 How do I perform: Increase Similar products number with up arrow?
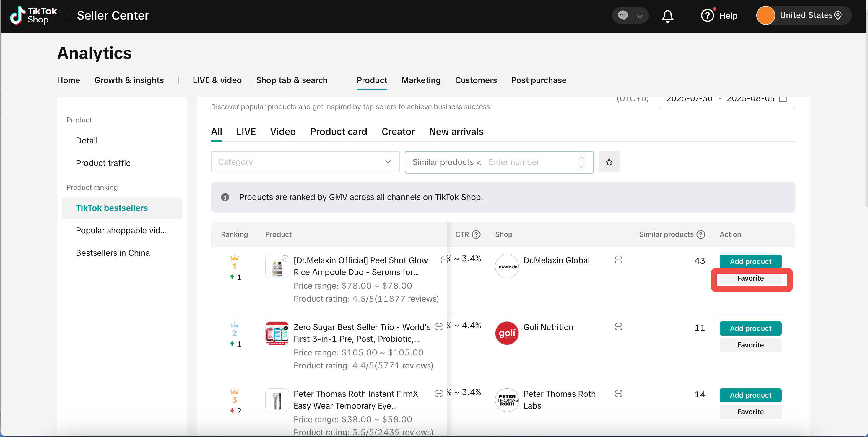[x=581, y=158]
